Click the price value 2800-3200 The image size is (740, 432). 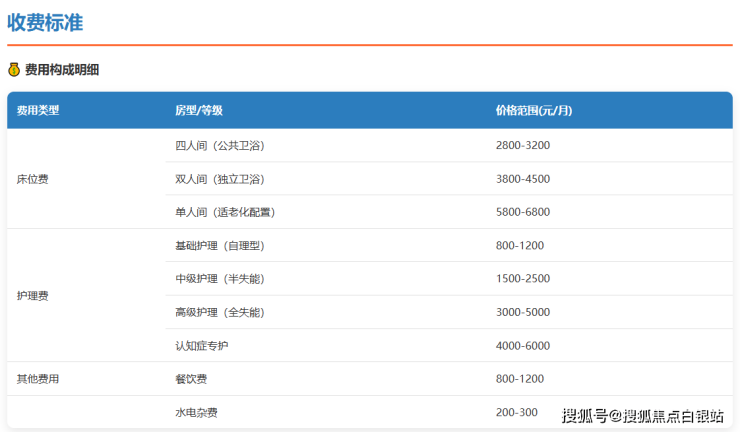point(523,145)
